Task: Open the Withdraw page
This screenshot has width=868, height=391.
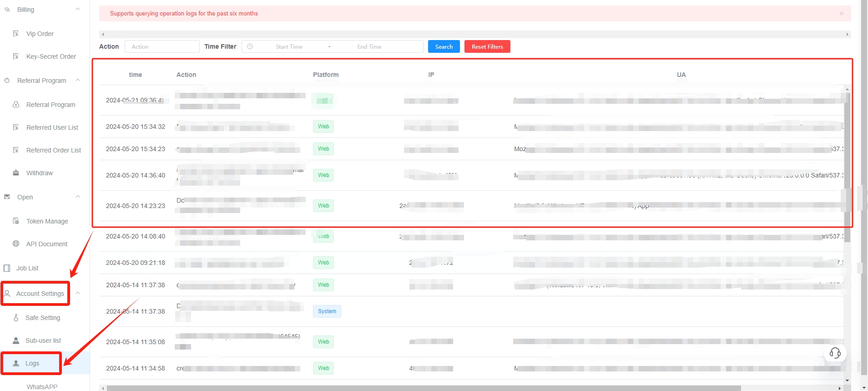Action: [40, 173]
